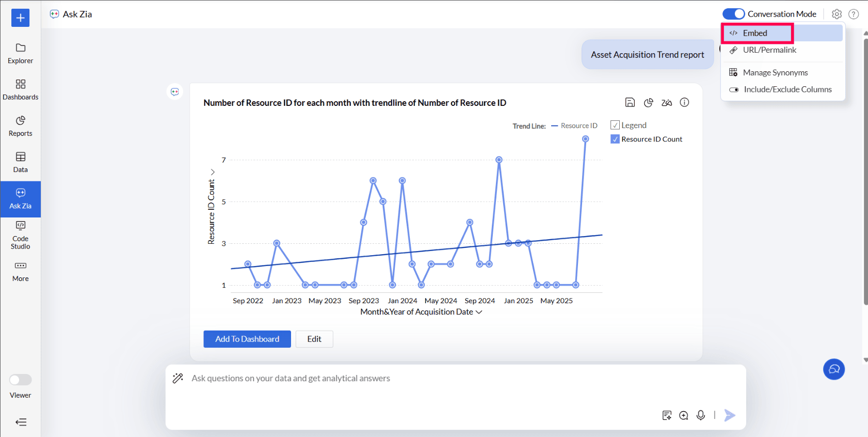
Task: Click the Resource ID trend line swatch
Action: point(555,126)
